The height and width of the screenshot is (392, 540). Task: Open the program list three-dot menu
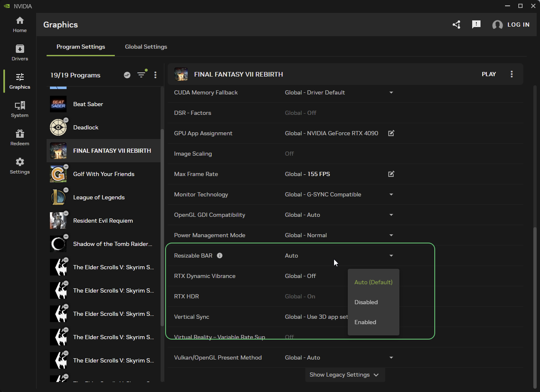[156, 75]
